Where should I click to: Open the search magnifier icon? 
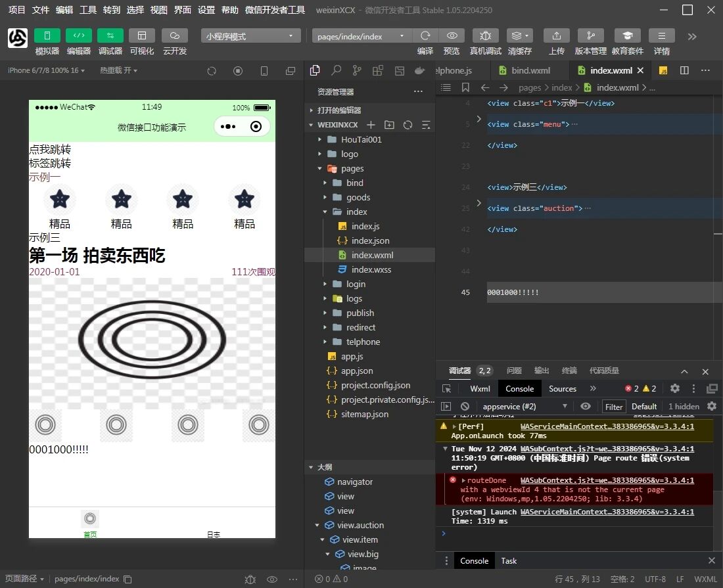coord(336,70)
